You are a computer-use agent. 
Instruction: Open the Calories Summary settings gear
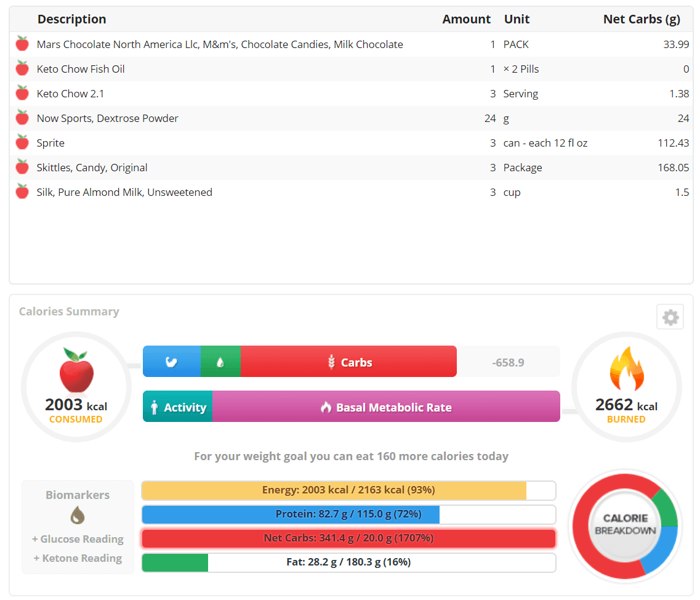point(670,317)
